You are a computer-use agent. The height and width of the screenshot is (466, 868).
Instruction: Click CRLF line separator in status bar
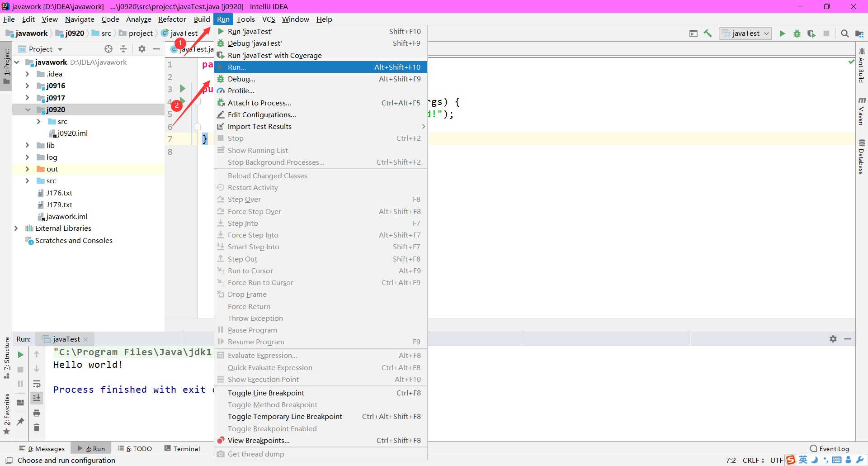pos(753,461)
